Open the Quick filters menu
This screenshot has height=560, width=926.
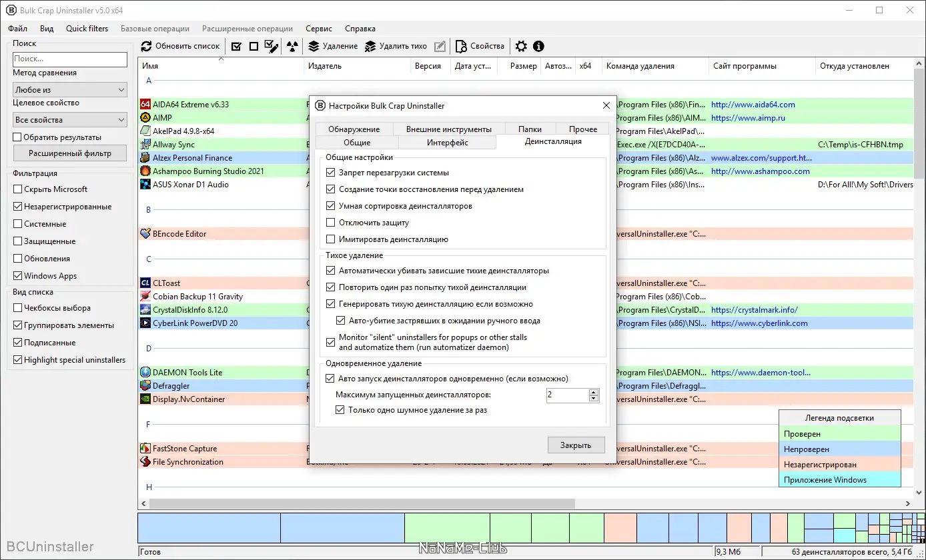click(87, 29)
